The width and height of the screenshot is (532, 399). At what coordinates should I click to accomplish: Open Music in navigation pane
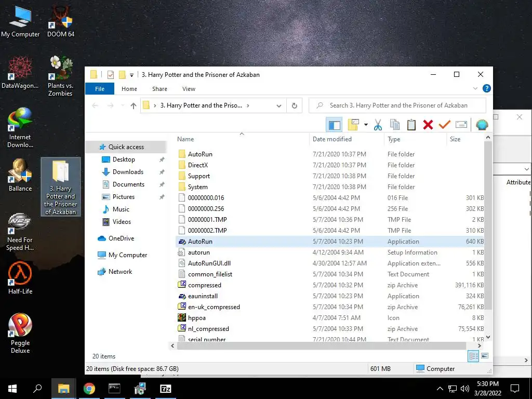[x=121, y=209]
